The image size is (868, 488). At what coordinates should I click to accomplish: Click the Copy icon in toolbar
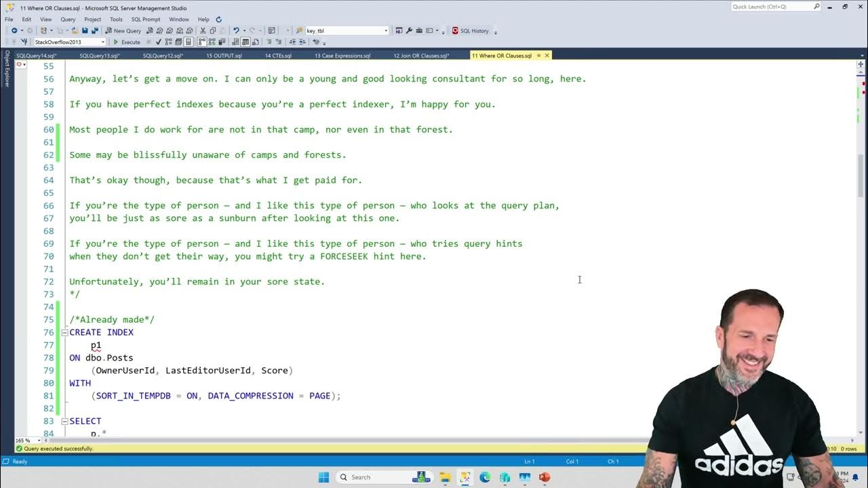[213, 30]
